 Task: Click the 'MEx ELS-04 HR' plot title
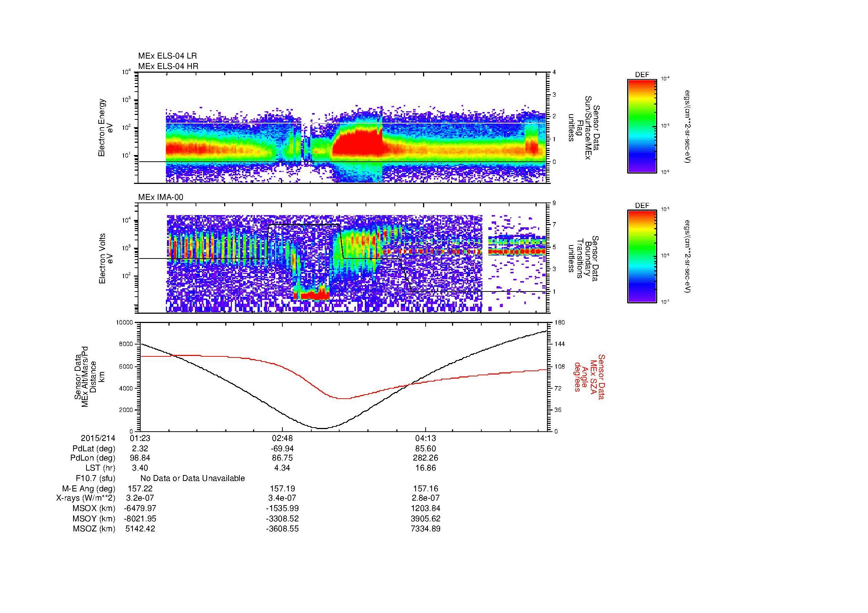click(x=168, y=66)
